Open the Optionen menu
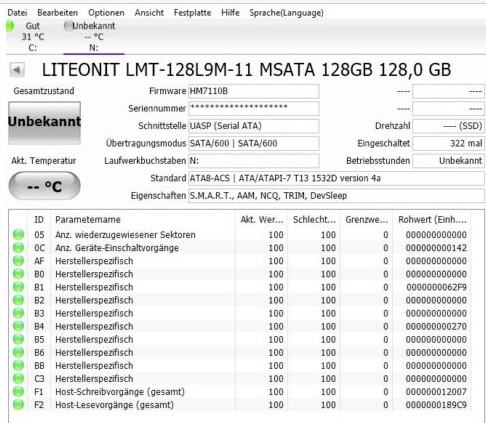The height and width of the screenshot is (423, 486). [106, 13]
